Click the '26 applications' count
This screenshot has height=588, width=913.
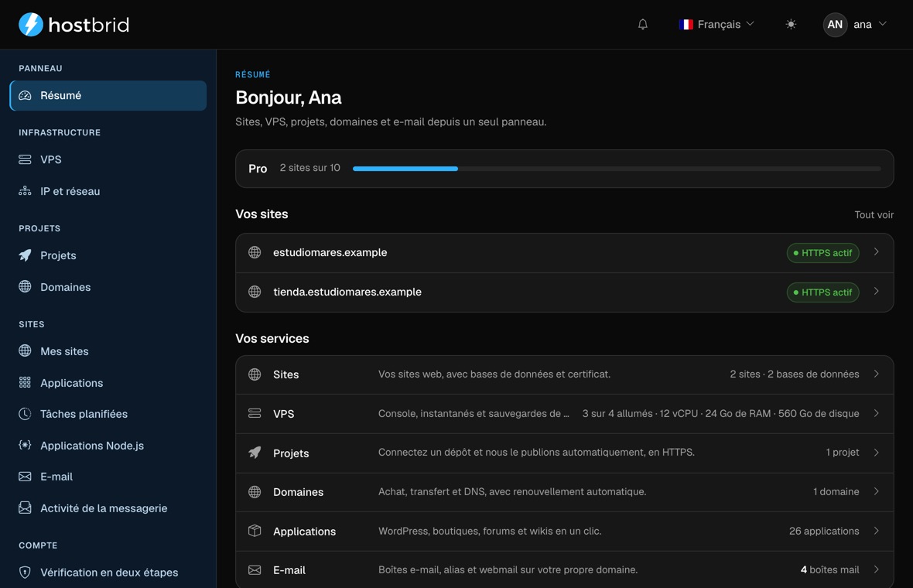[x=824, y=531]
